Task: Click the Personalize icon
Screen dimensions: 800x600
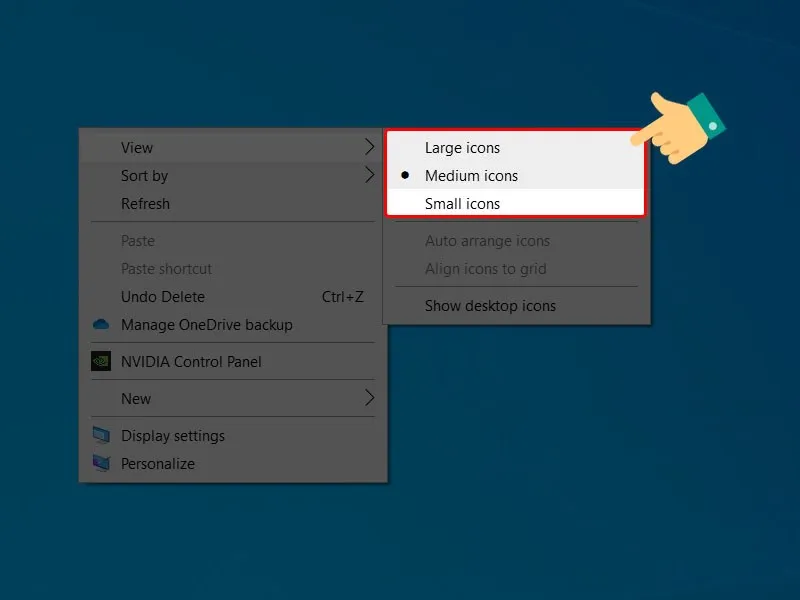Action: [100, 463]
